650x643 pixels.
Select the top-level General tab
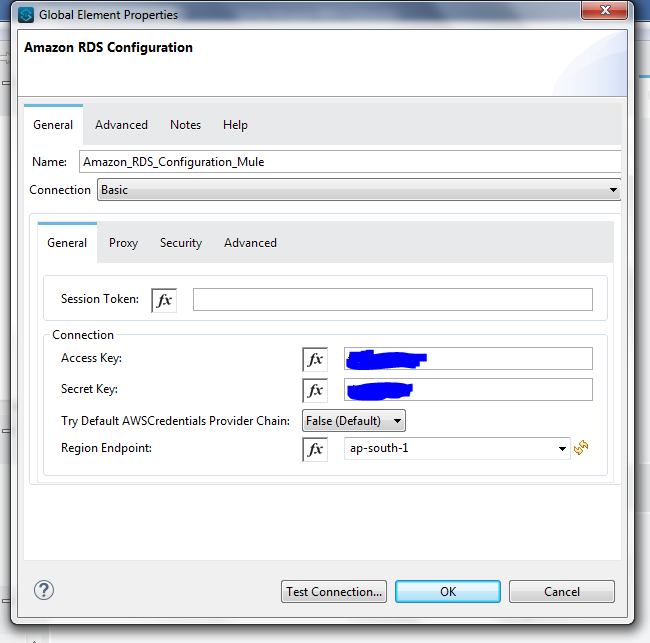click(x=53, y=125)
